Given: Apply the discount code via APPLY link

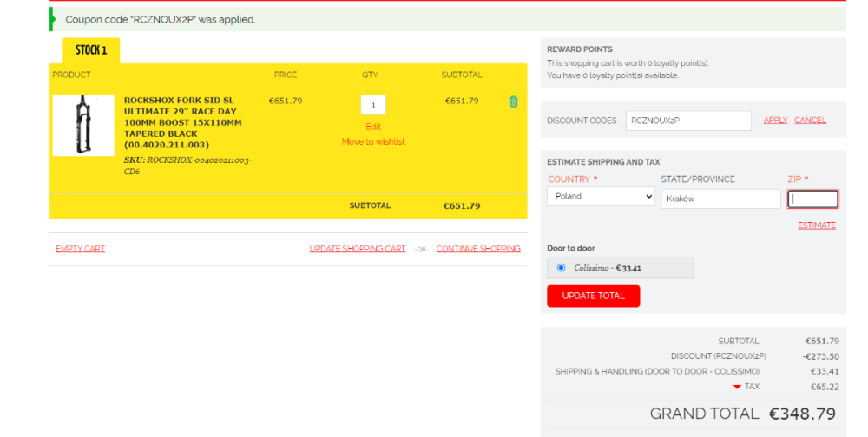Looking at the screenshot, I should pos(775,120).
